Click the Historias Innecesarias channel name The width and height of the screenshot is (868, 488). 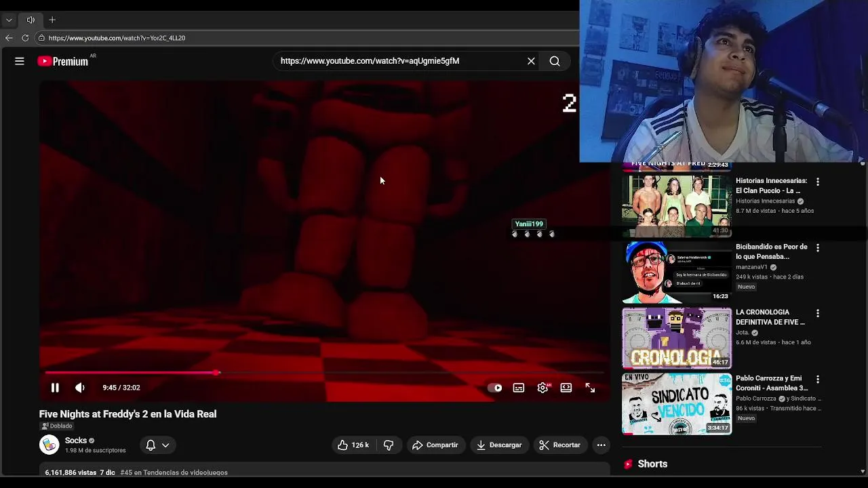[x=765, y=201]
